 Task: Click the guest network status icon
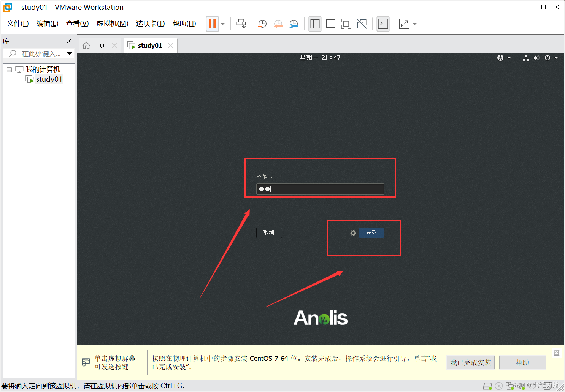pos(526,58)
